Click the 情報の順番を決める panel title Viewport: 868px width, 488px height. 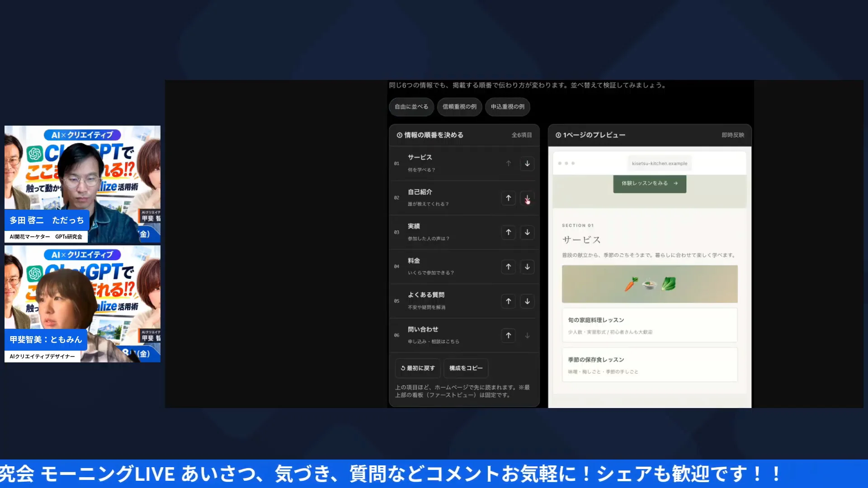[434, 135]
